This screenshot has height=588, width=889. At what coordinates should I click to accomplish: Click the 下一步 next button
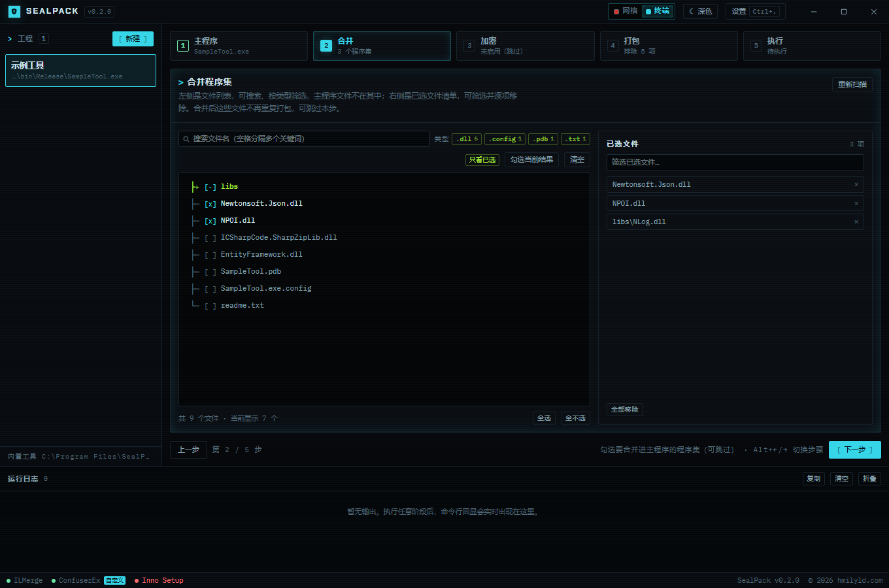(855, 449)
